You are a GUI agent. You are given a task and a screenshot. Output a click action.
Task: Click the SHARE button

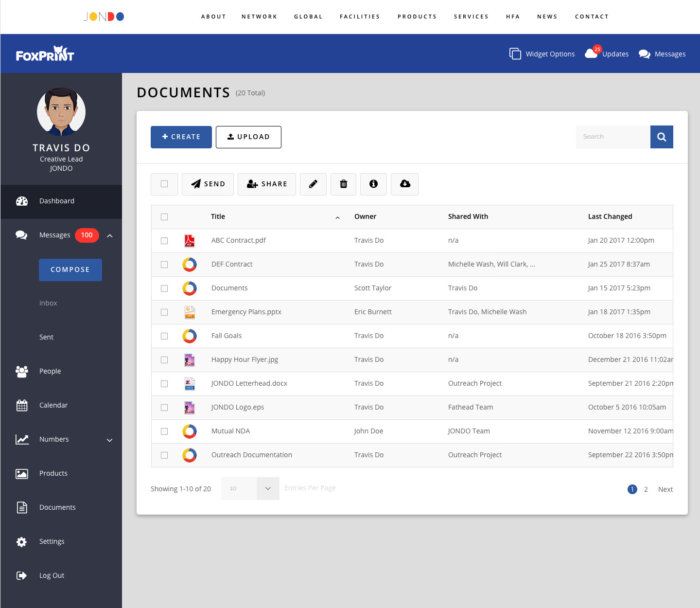coord(267,184)
